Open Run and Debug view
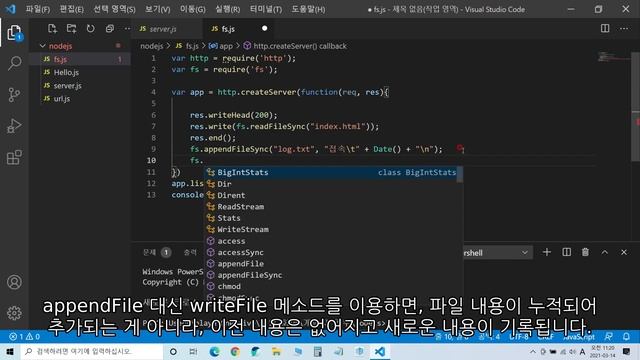640x360 pixels. click(x=14, y=126)
